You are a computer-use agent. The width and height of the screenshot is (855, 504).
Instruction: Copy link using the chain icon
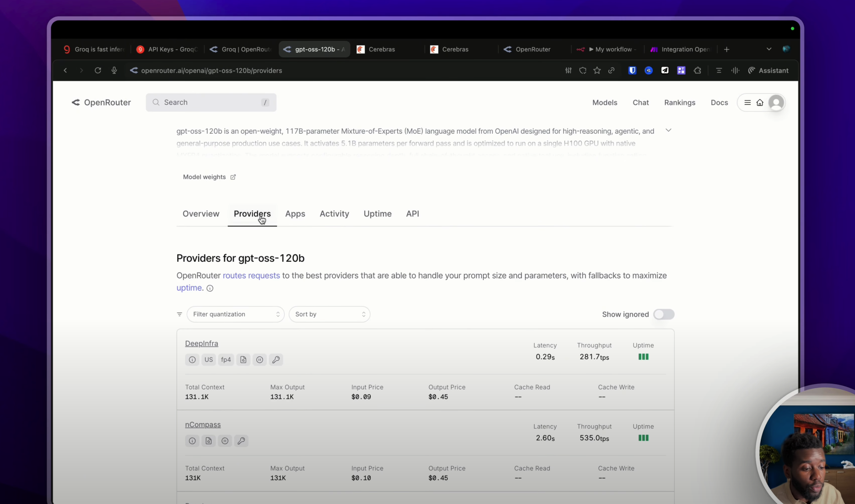pyautogui.click(x=611, y=70)
